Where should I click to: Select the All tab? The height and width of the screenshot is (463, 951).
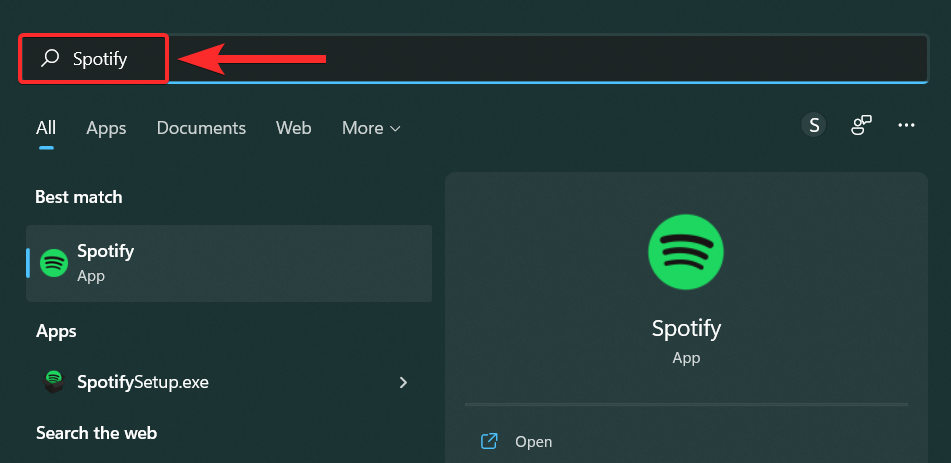pyautogui.click(x=46, y=128)
